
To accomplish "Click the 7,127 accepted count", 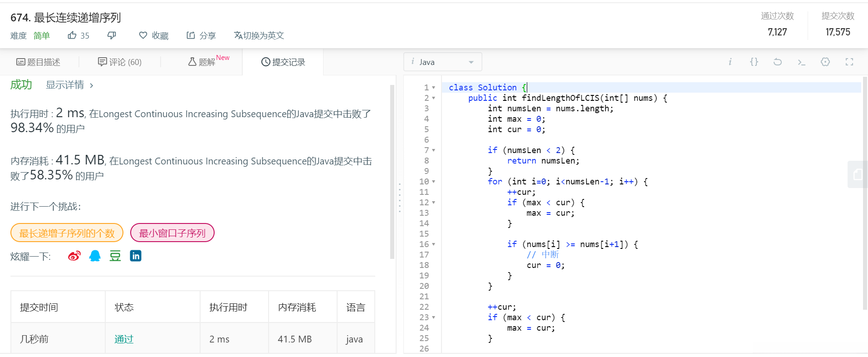I will point(777,32).
